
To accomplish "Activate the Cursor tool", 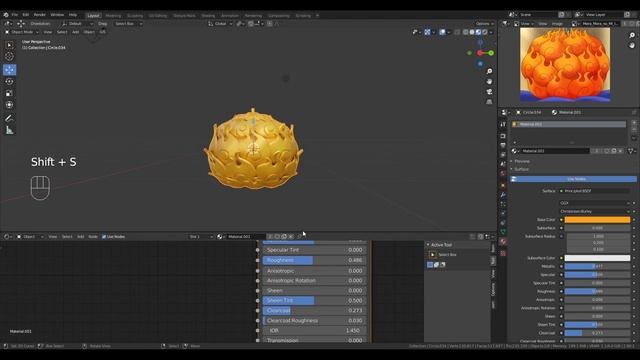I will coord(9,57).
